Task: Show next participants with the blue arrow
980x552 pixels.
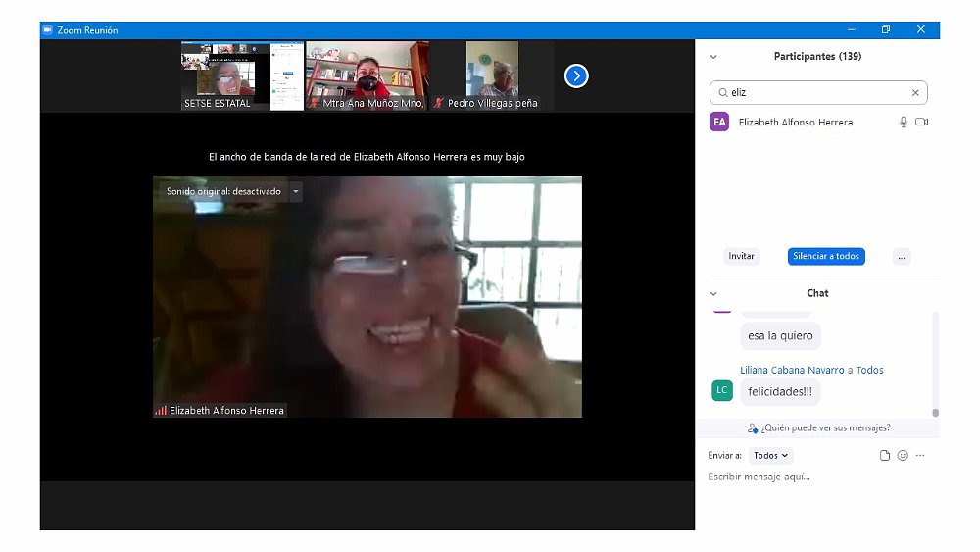Action: [x=576, y=75]
